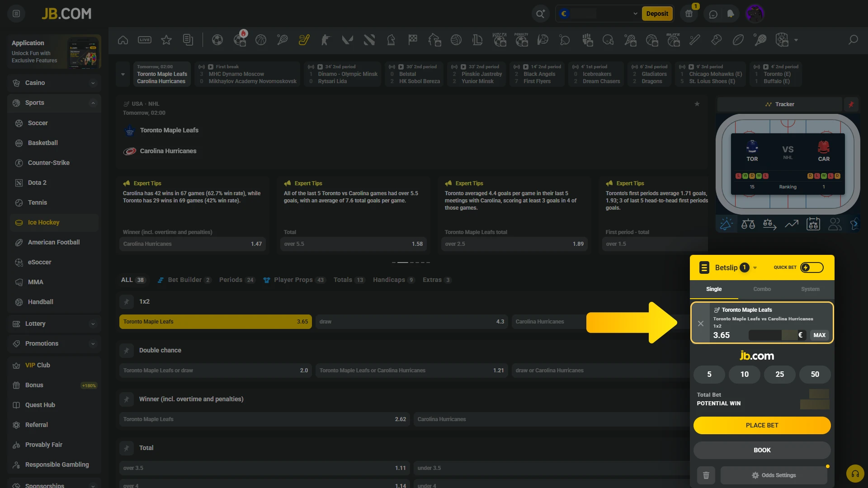This screenshot has height=488, width=868.
Task: Open the Player Props market tab
Action: click(294, 280)
